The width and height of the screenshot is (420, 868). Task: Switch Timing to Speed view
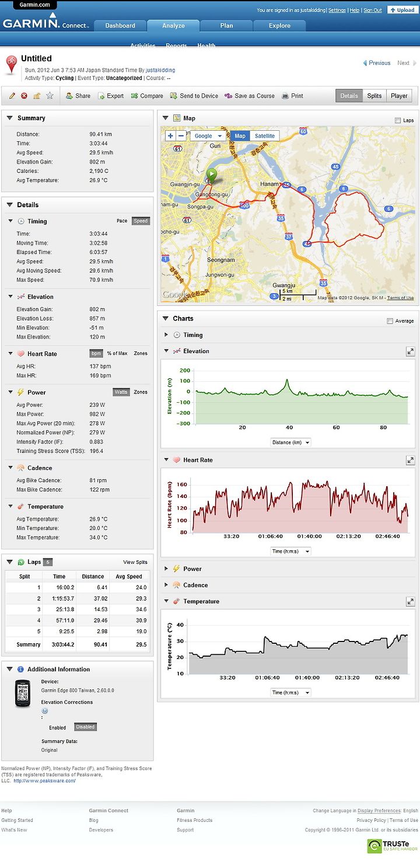(141, 221)
